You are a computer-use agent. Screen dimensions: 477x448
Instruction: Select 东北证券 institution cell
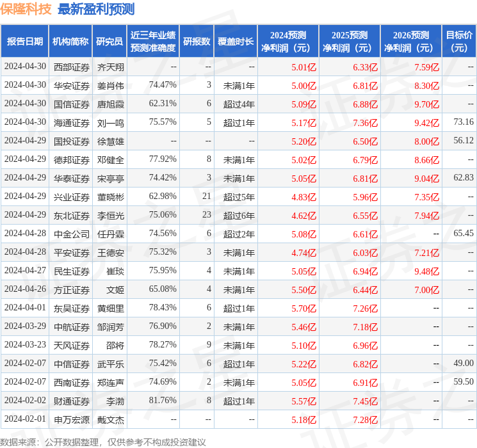pos(72,216)
